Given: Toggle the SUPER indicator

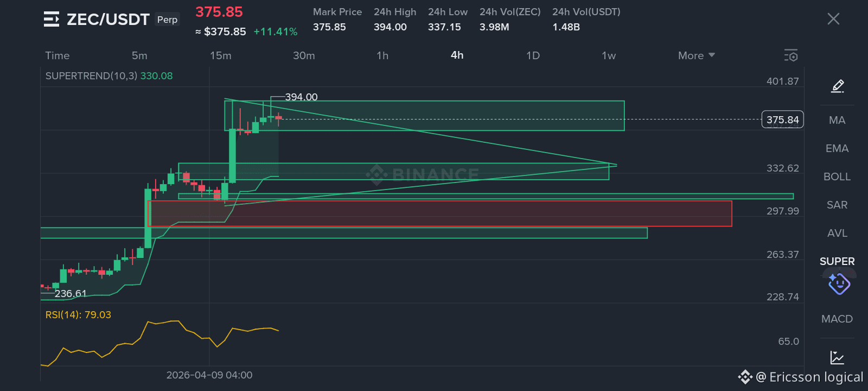Looking at the screenshot, I should pyautogui.click(x=837, y=261).
